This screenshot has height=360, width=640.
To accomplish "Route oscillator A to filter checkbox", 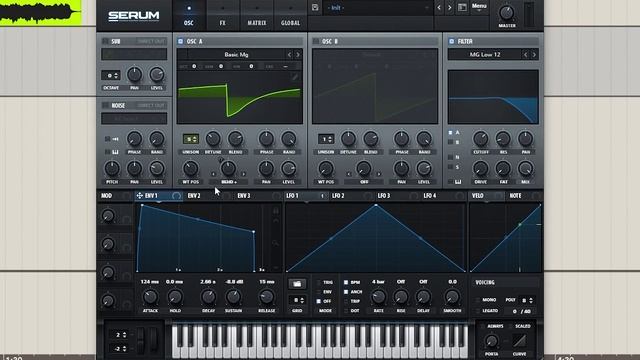I will (x=451, y=133).
